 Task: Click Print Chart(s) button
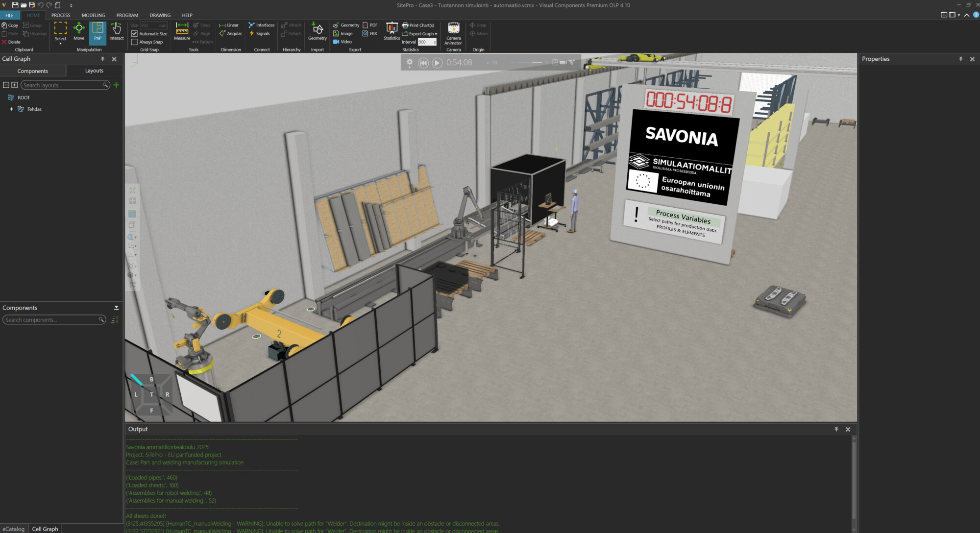[x=418, y=25]
